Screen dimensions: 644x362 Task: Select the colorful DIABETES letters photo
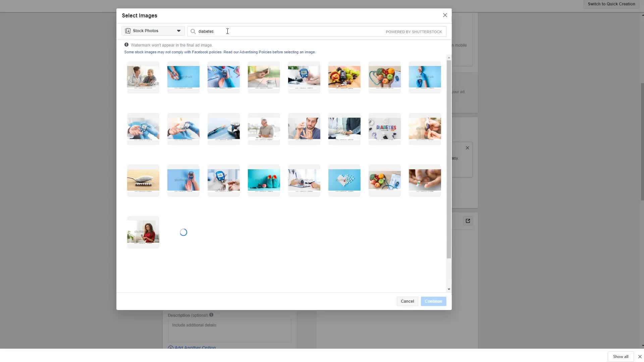tap(384, 128)
